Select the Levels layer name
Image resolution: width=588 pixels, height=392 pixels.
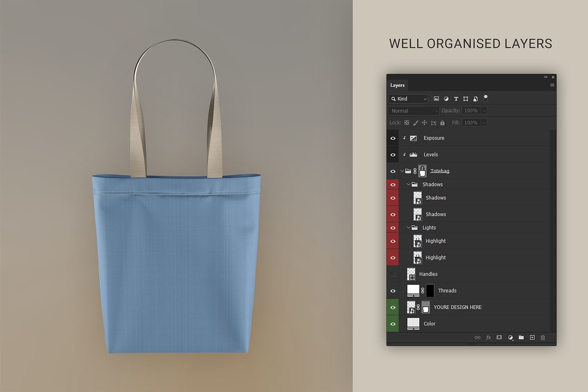[431, 154]
